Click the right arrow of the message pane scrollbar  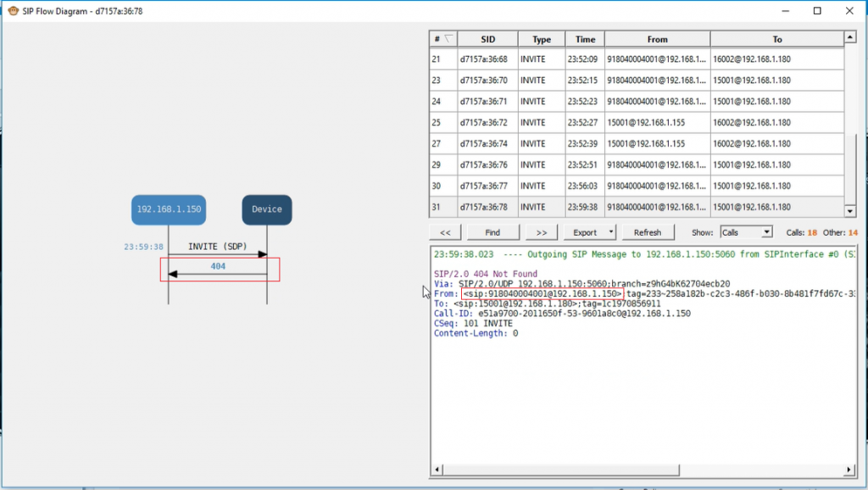(x=849, y=469)
